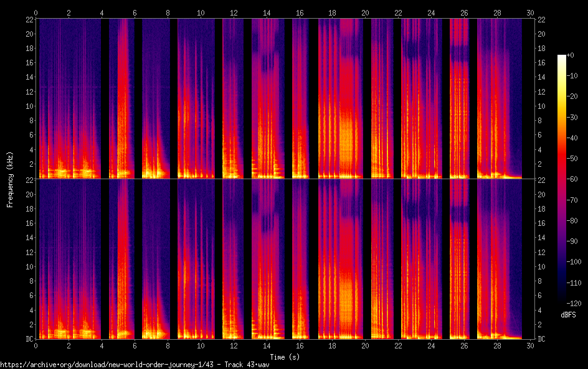Click the "Frequency (kHz)" axis label
Viewport: 588px width, 369px height.
click(10, 179)
